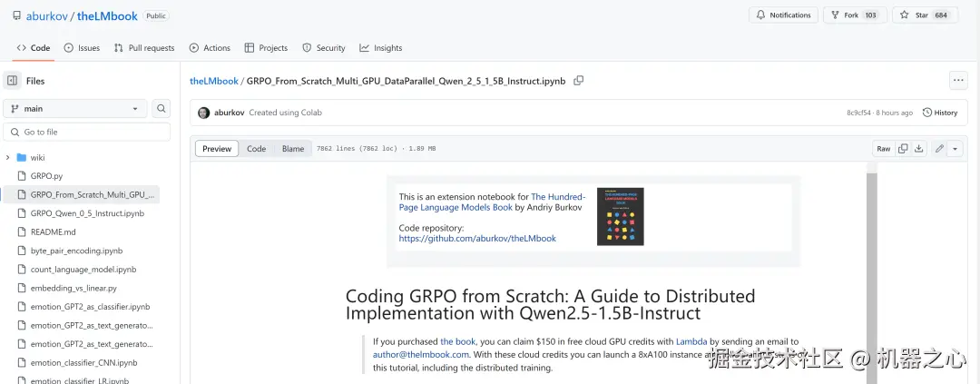This screenshot has height=384, width=980.
Task: Click the book cover thumbnail
Action: coord(620,216)
